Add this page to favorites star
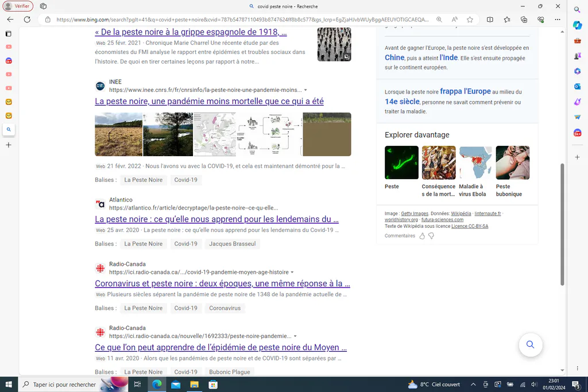The image size is (588, 392). (x=470, y=20)
